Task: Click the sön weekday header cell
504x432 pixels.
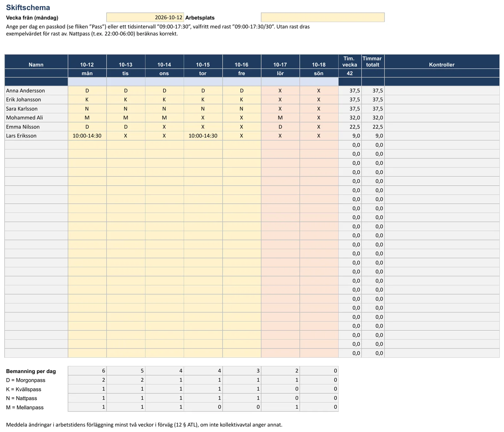Action: (x=319, y=73)
